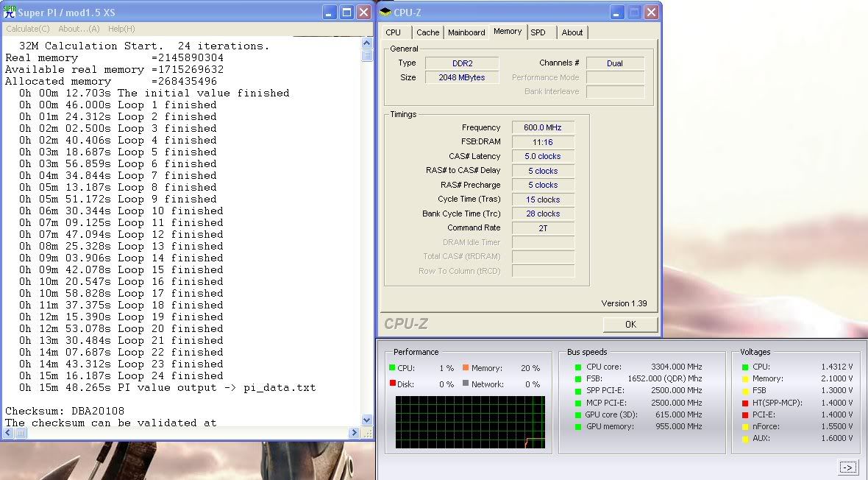Viewport: 868px width, 480px height.
Task: Click the 'PI value output -> pi_data.txt' line
Action: pos(167,387)
